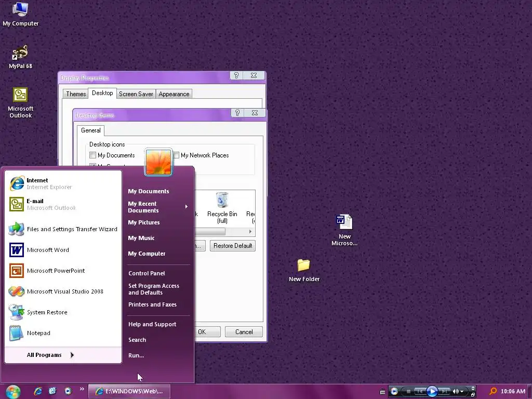Viewport: 532px width, 399px height.
Task: Select the General tab in Desktop Items
Action: [90, 130]
